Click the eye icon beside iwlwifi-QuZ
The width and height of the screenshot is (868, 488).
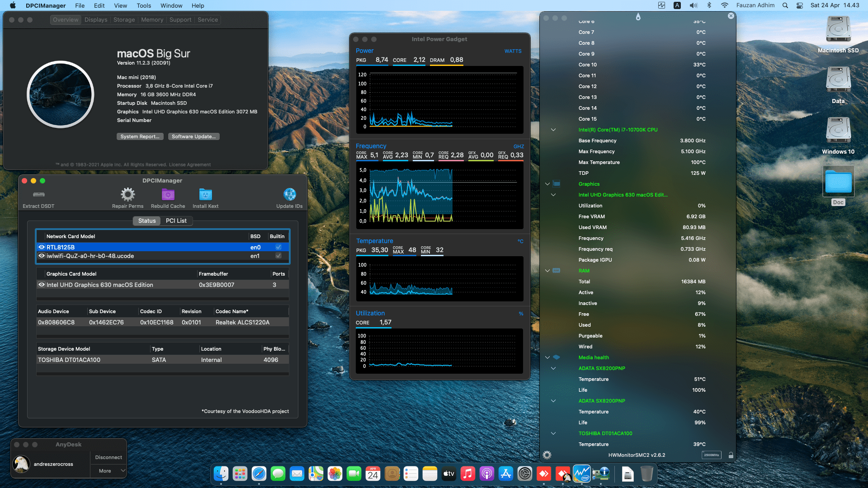(42, 256)
